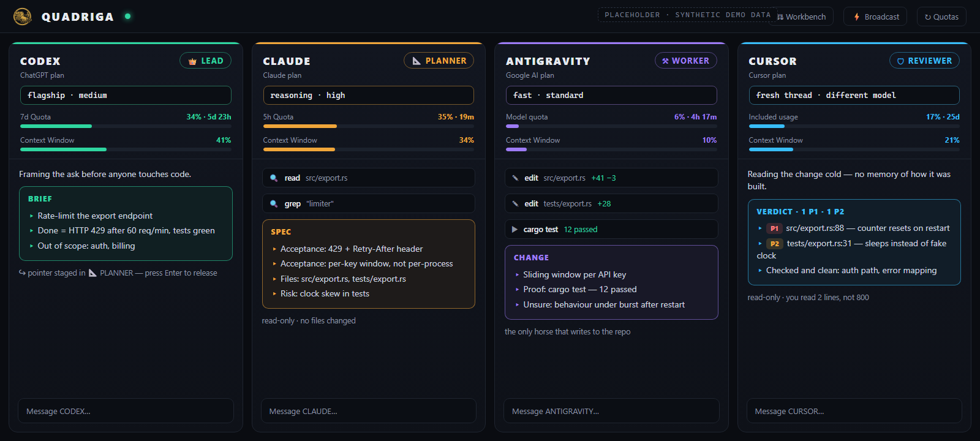
Task: Open Antigravity's "fast · standard" model selector
Action: click(x=611, y=96)
